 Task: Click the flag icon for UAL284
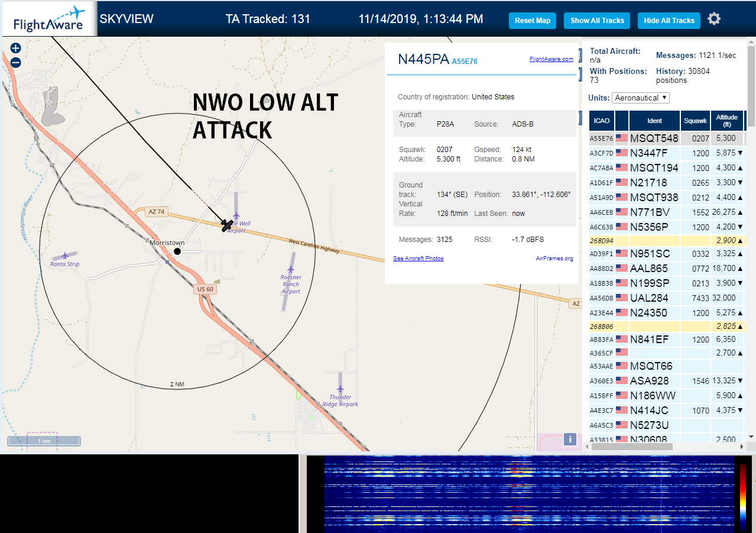click(622, 298)
